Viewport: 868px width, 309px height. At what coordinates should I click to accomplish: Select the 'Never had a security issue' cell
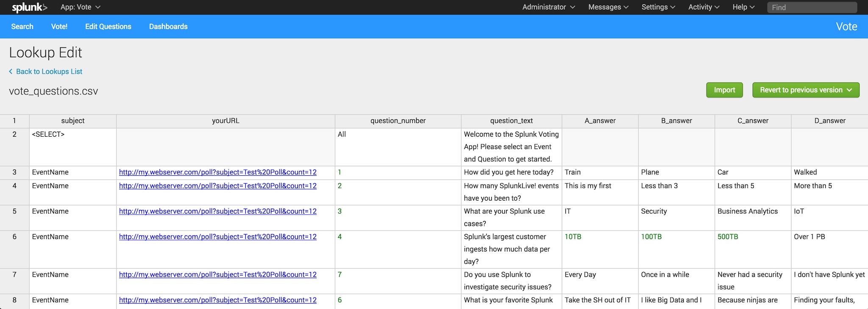tap(753, 281)
